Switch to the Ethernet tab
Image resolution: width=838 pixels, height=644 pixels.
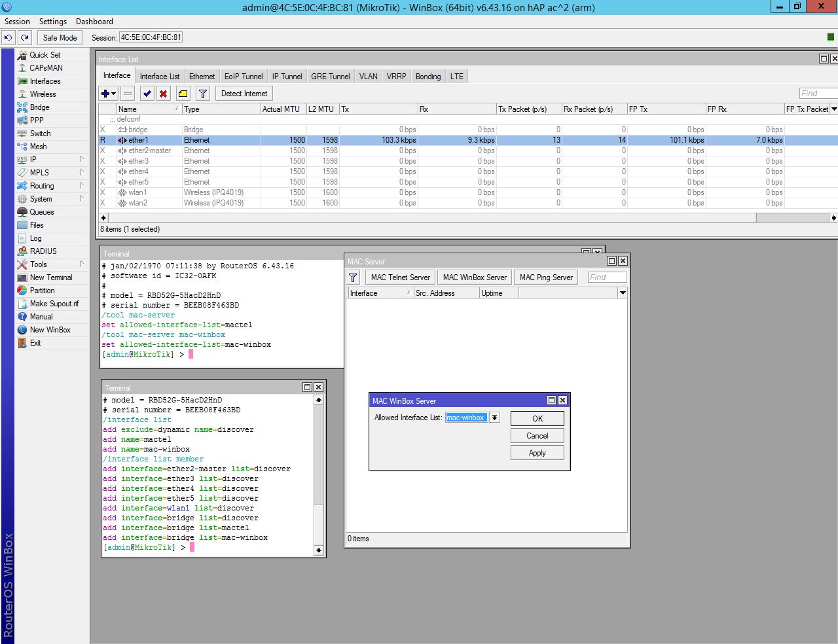click(x=202, y=77)
